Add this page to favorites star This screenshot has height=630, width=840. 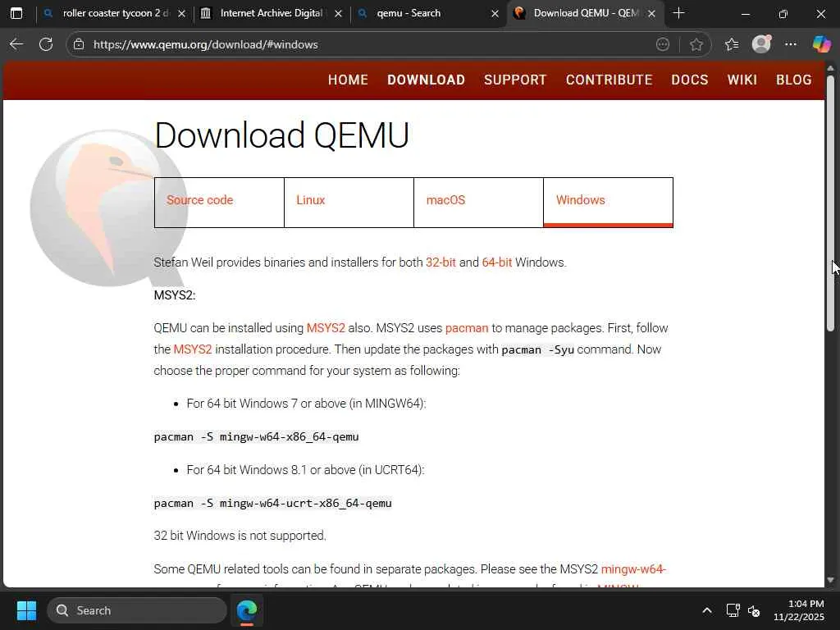pyautogui.click(x=696, y=44)
